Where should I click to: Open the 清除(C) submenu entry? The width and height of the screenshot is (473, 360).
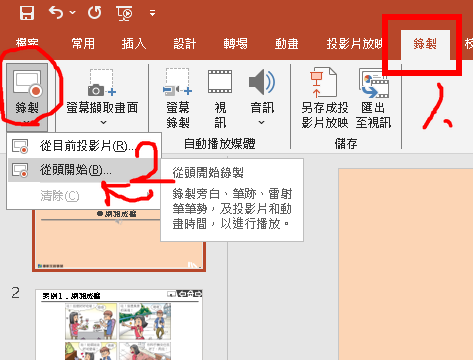click(84, 196)
